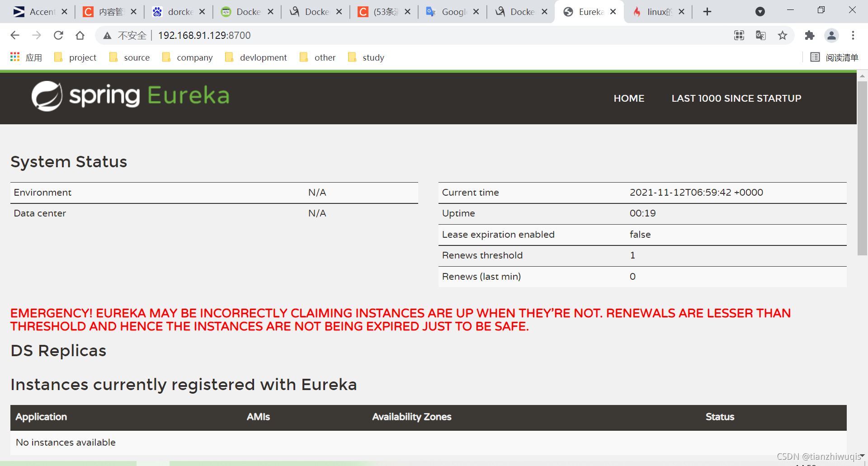Open the Chrome three-dot menu
868x466 pixels.
pos(853,35)
